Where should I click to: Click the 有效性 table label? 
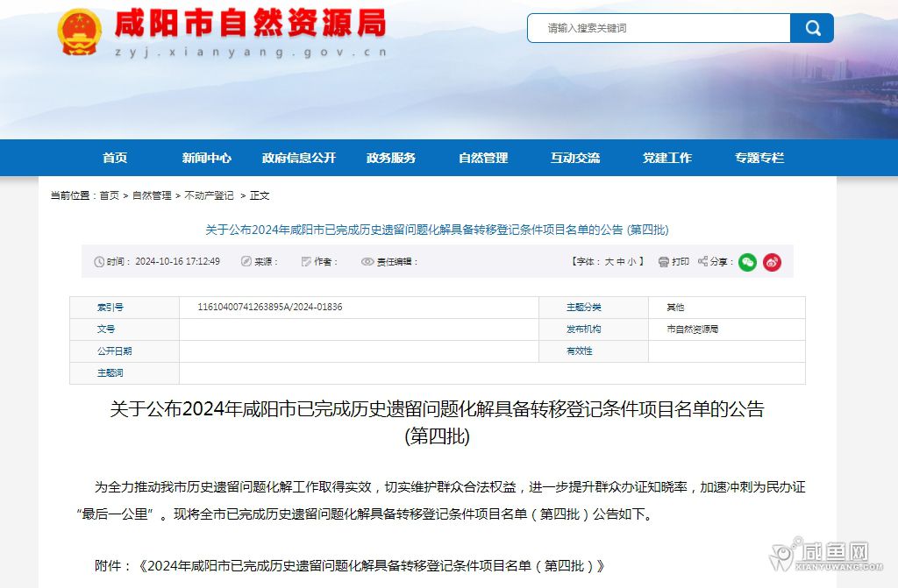tap(580, 351)
